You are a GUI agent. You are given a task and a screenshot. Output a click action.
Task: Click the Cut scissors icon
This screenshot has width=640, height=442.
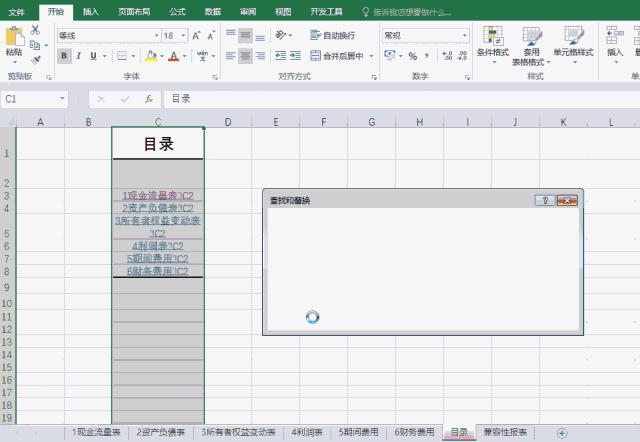coord(36,30)
